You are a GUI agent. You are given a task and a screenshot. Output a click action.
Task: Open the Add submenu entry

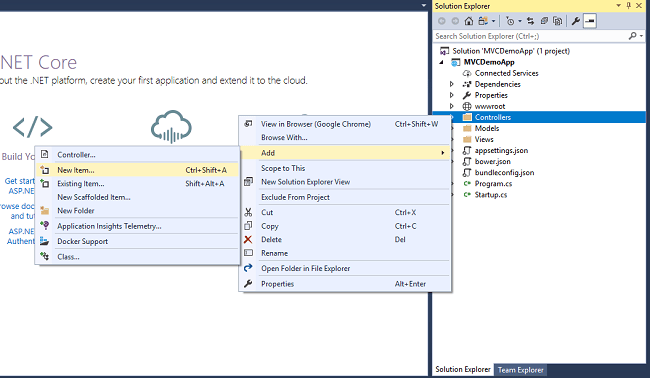(345, 153)
